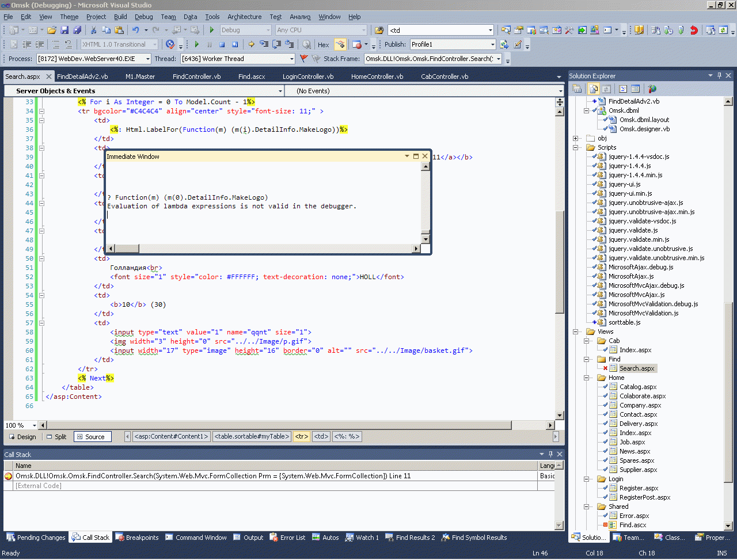Image resolution: width=737 pixels, height=560 pixels.
Task: Click Show All Files in Solution Explorer
Action: click(594, 89)
